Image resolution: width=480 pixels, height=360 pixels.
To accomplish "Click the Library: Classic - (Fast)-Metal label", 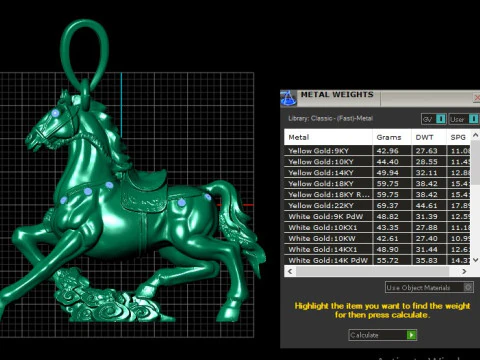I will click(330, 118).
